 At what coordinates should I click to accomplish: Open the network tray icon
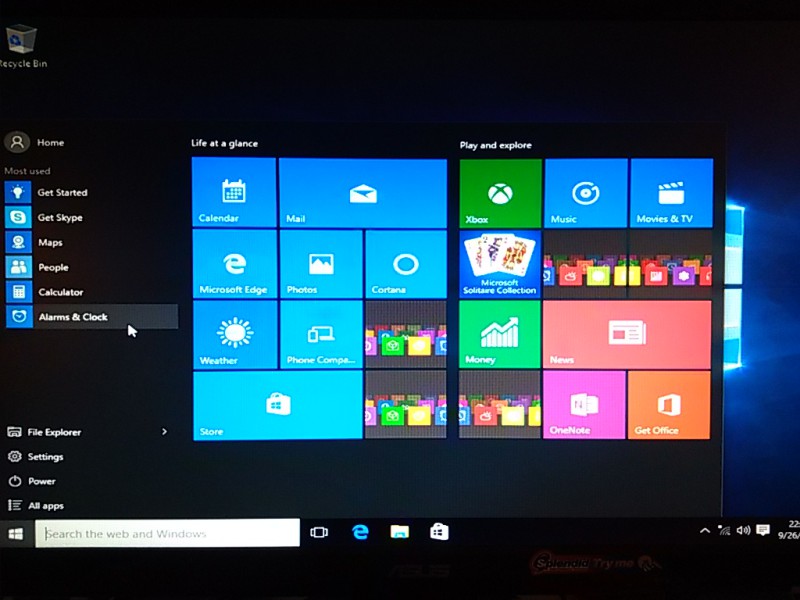[724, 531]
